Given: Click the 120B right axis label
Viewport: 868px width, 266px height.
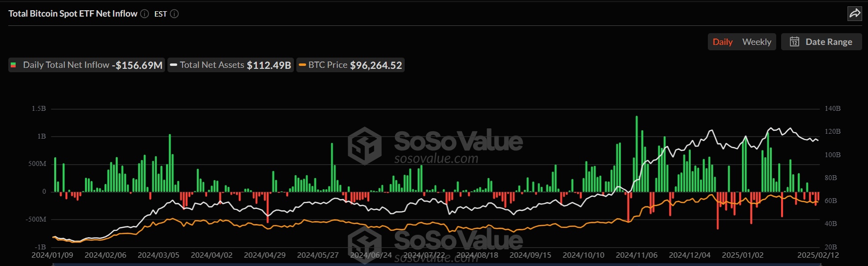Looking at the screenshot, I should [833, 131].
